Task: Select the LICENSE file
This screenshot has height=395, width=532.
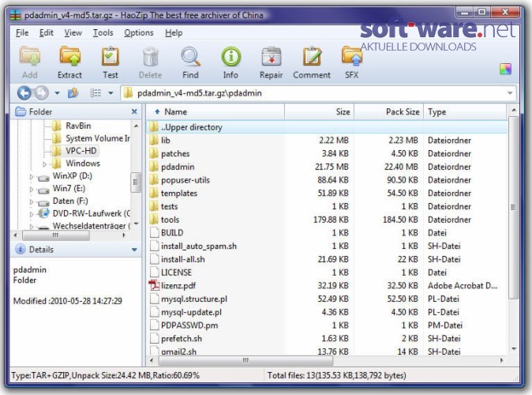Action: (x=327, y=273)
